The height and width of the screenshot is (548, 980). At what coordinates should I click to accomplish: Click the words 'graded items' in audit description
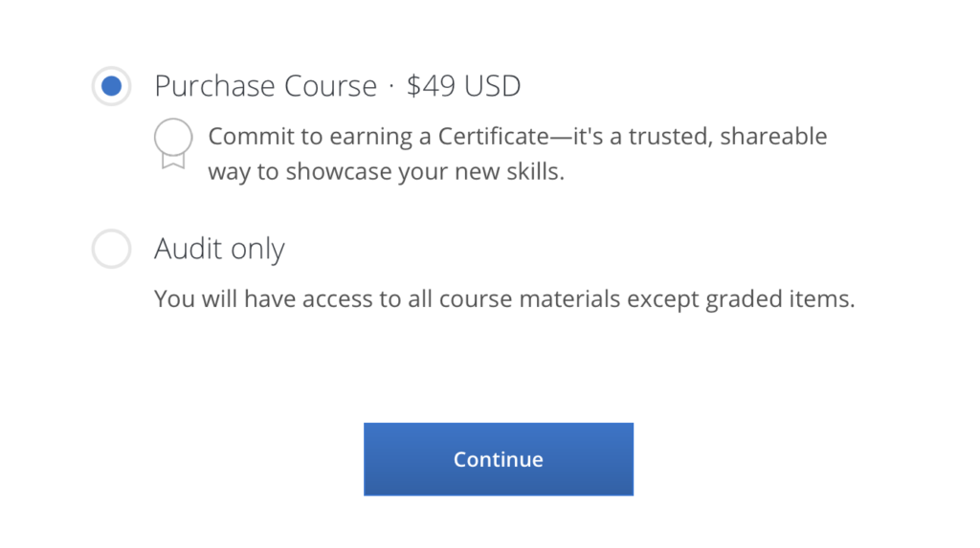click(780, 299)
